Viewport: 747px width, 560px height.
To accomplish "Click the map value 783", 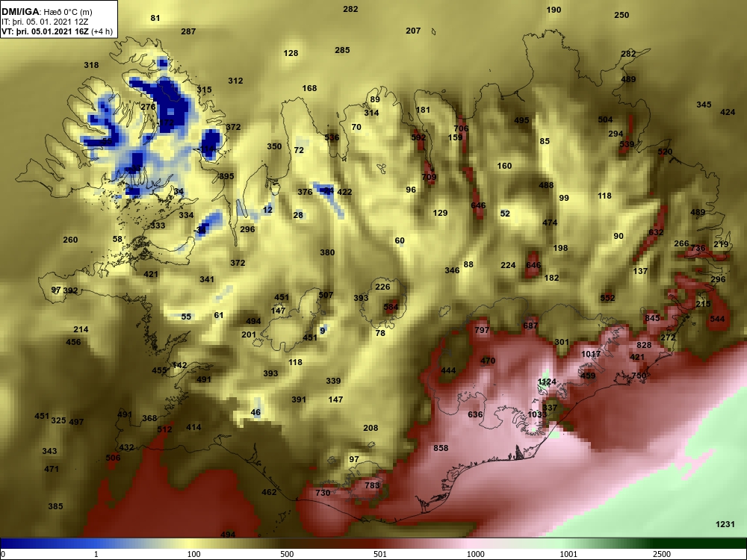I will click(x=371, y=485).
